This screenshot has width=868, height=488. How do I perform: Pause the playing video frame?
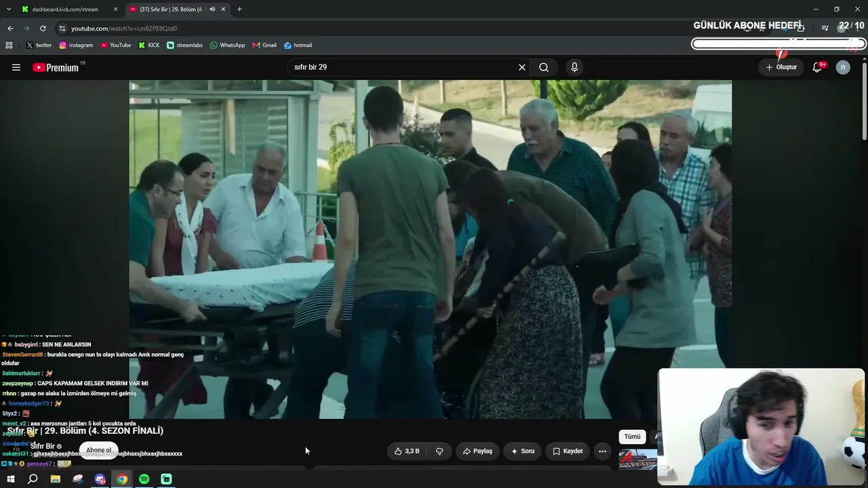click(x=430, y=249)
